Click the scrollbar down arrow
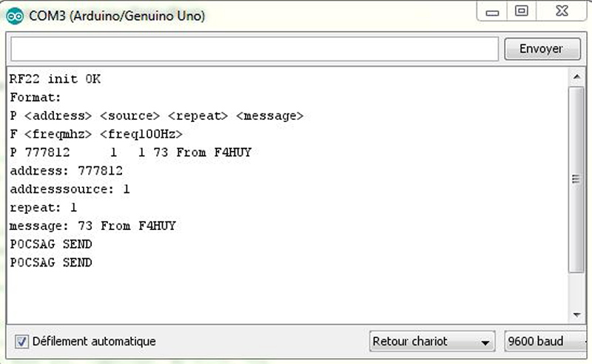The height and width of the screenshot is (364, 592). (576, 314)
